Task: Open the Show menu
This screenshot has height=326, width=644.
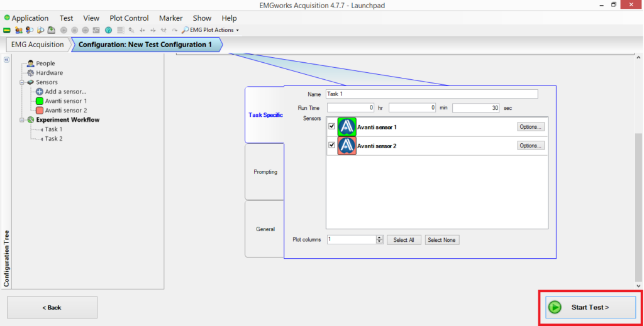Action: tap(202, 18)
